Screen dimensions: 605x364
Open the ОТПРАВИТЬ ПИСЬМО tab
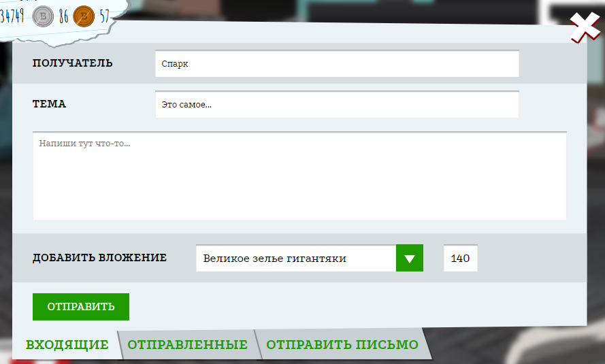[342, 344]
